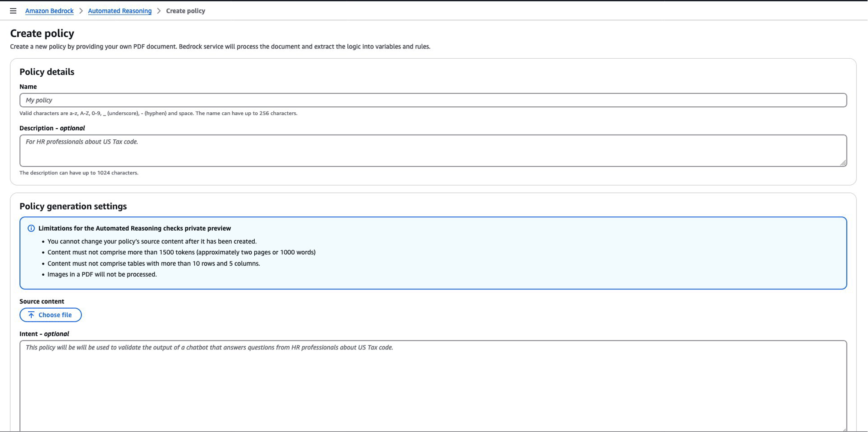This screenshot has height=433, width=868.
Task: Click the Source content label
Action: pyautogui.click(x=41, y=301)
